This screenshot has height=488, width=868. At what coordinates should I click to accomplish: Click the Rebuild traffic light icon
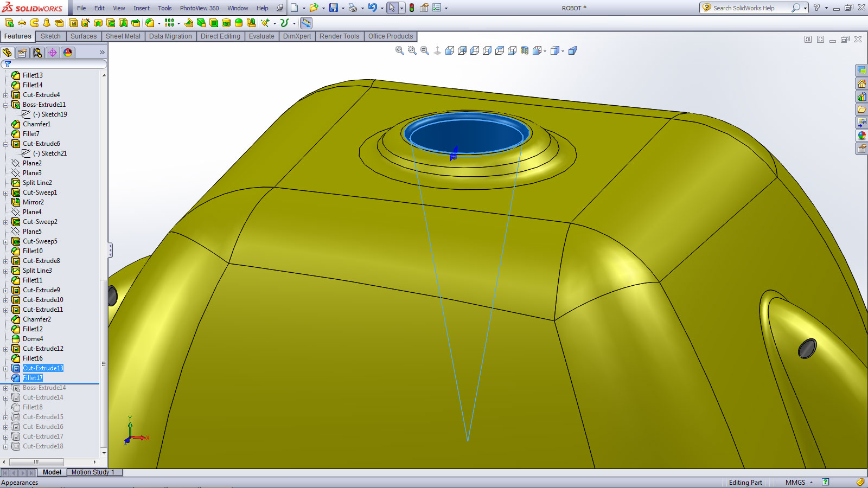click(x=412, y=8)
